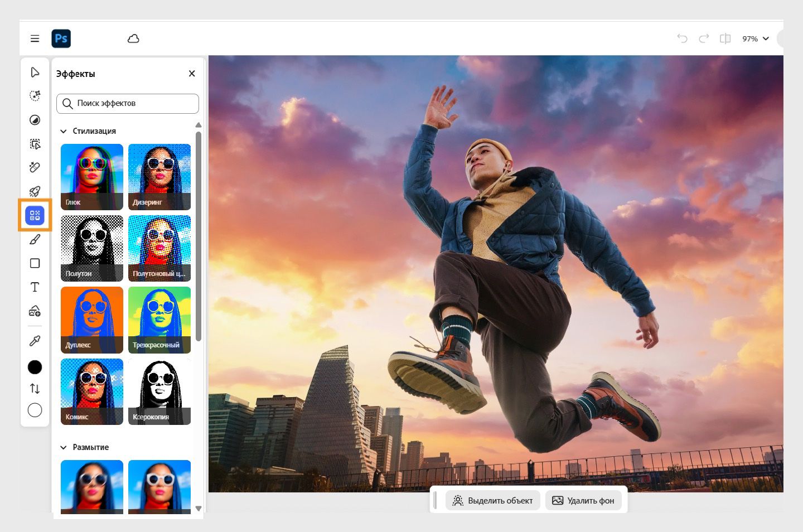The image size is (803, 532).
Task: Apply the Полутон effect
Action: [x=92, y=248]
